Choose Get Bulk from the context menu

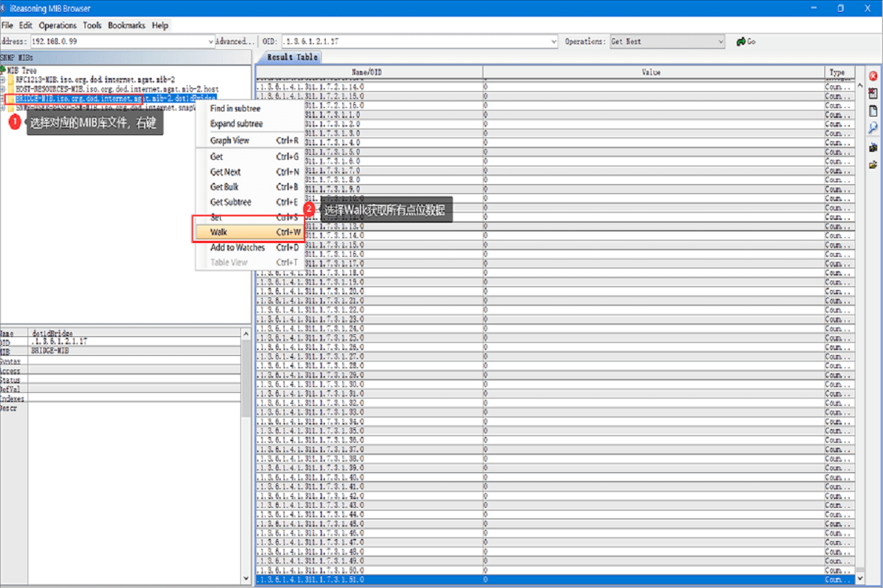(x=224, y=187)
